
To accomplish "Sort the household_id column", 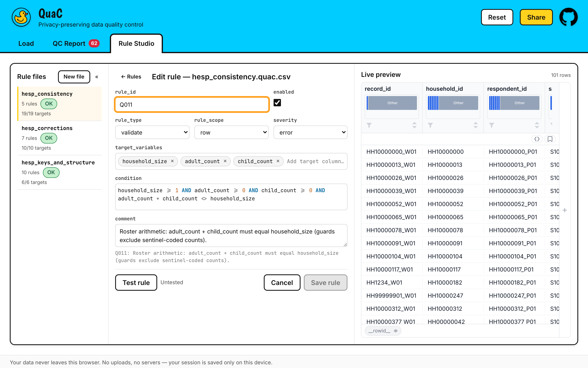I will [x=476, y=125].
